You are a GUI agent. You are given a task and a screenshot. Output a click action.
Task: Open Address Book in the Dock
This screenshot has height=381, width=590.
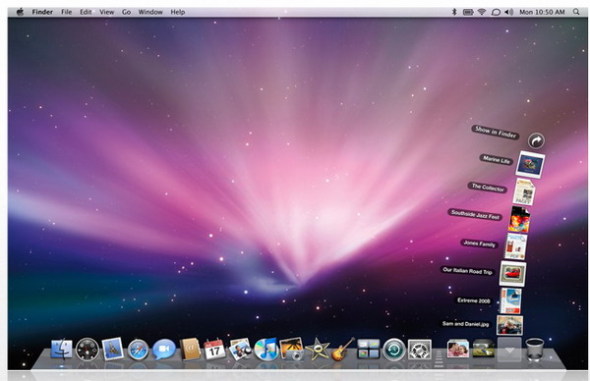click(190, 349)
